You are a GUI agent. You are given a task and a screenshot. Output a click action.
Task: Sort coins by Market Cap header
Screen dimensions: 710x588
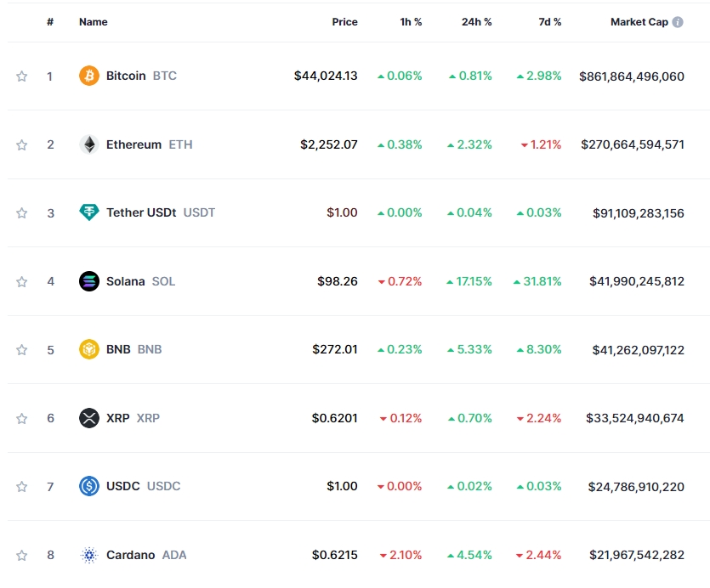(639, 22)
